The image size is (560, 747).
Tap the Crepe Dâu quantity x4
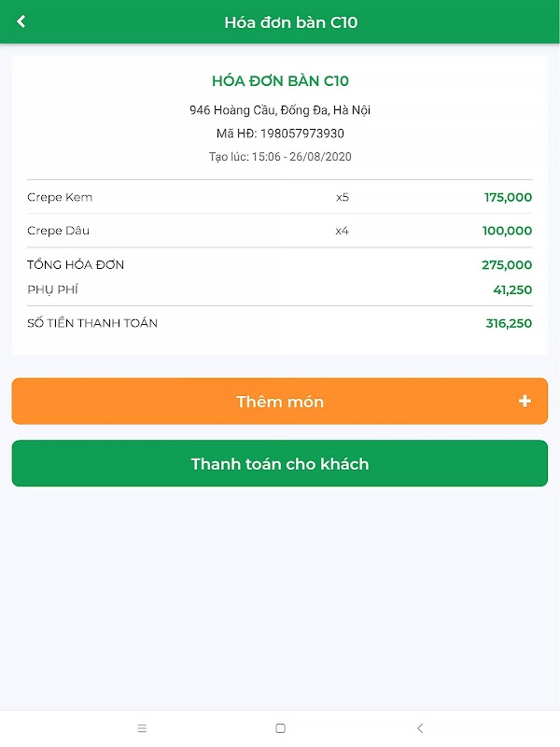point(343,231)
